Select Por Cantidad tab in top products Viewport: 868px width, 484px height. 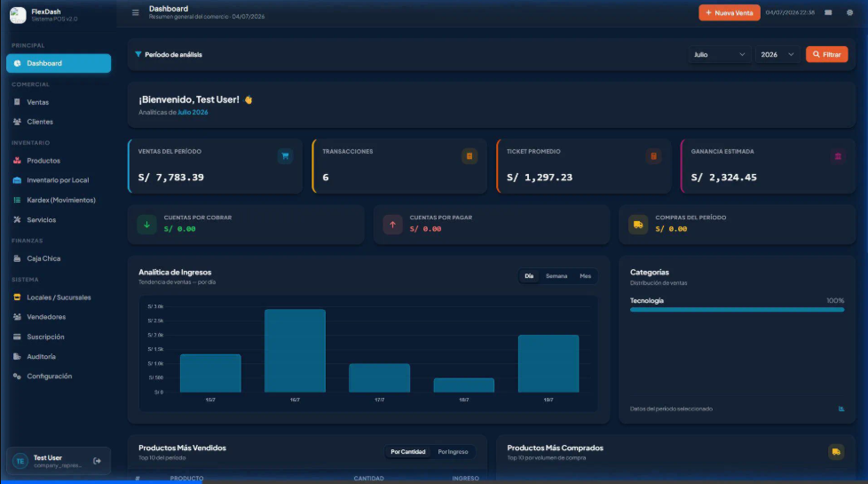(x=408, y=452)
